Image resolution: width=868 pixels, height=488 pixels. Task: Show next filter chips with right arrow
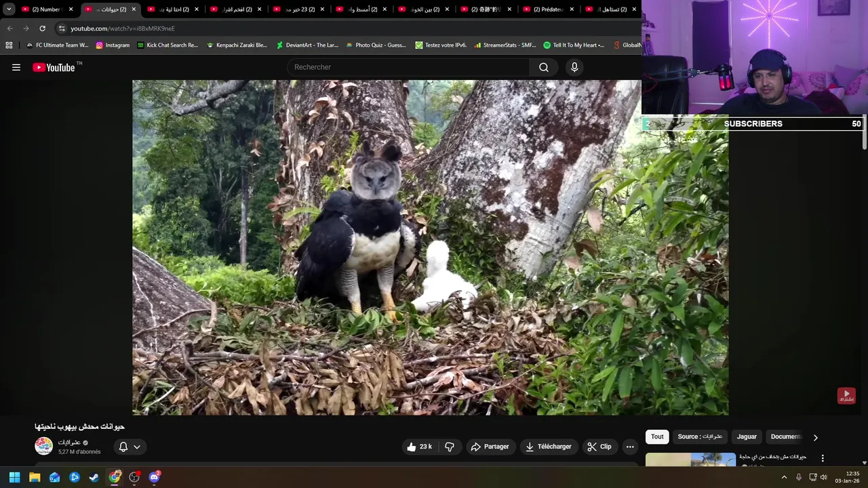click(816, 438)
